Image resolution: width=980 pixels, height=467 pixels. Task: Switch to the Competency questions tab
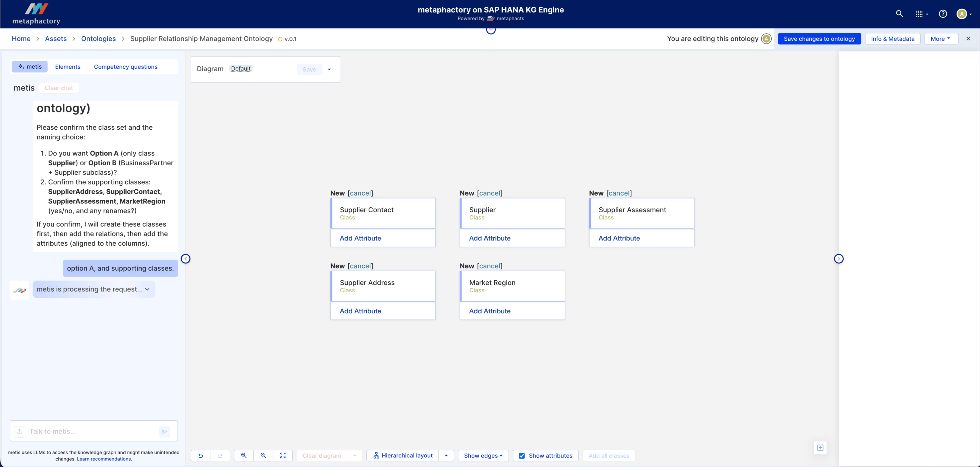[126, 67]
